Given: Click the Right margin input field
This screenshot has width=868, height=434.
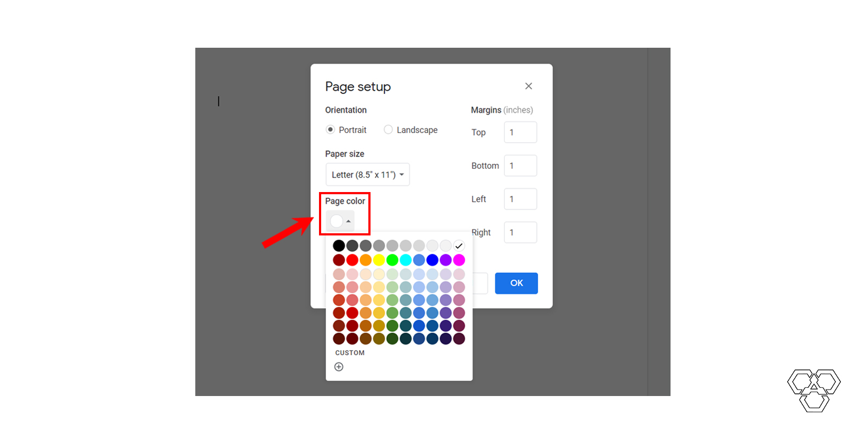Looking at the screenshot, I should tap(520, 232).
